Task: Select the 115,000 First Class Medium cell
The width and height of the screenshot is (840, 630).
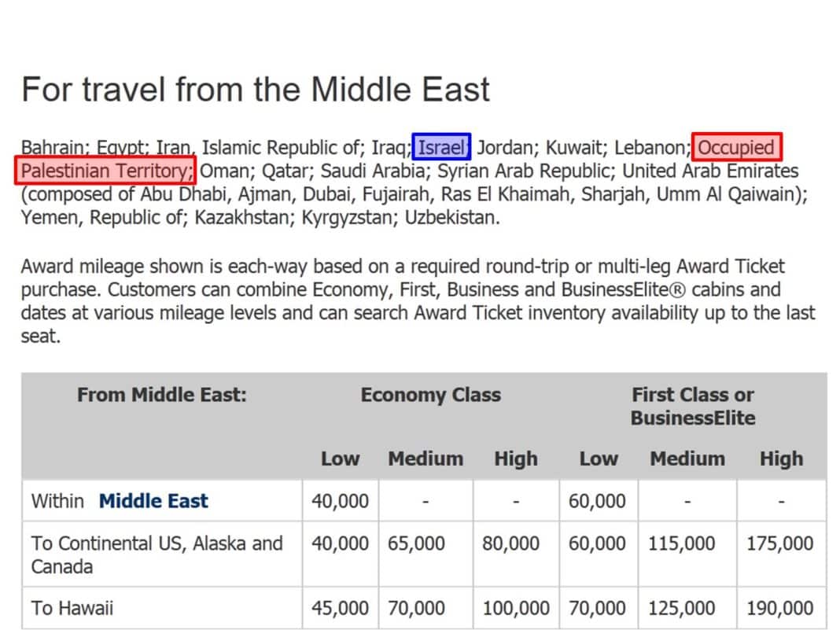Action: (x=681, y=543)
